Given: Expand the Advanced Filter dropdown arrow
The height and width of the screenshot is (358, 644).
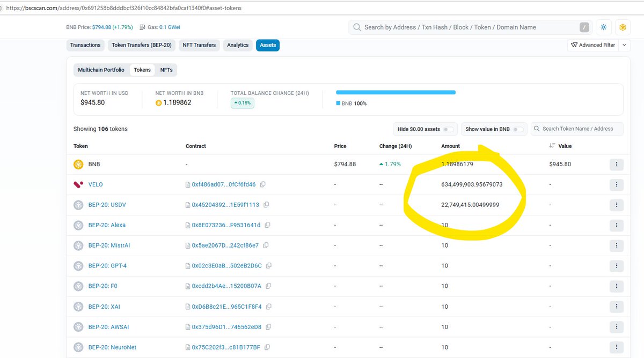Looking at the screenshot, I should click(x=625, y=45).
